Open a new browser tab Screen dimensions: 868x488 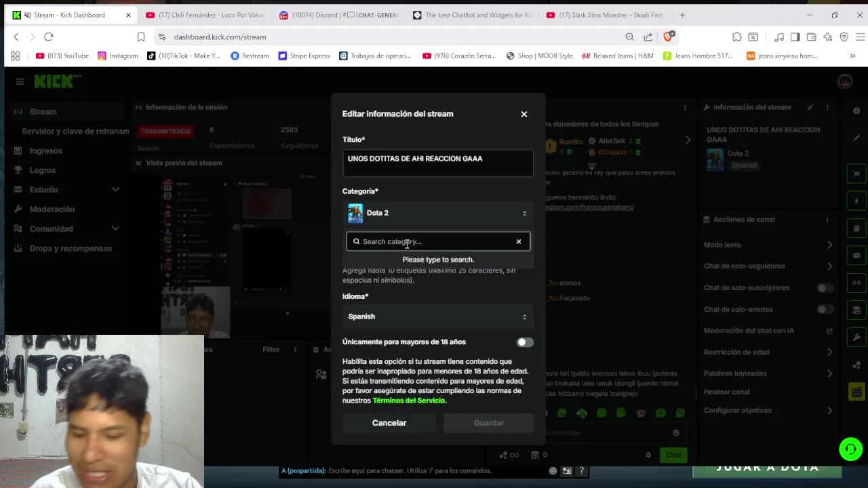click(x=682, y=15)
